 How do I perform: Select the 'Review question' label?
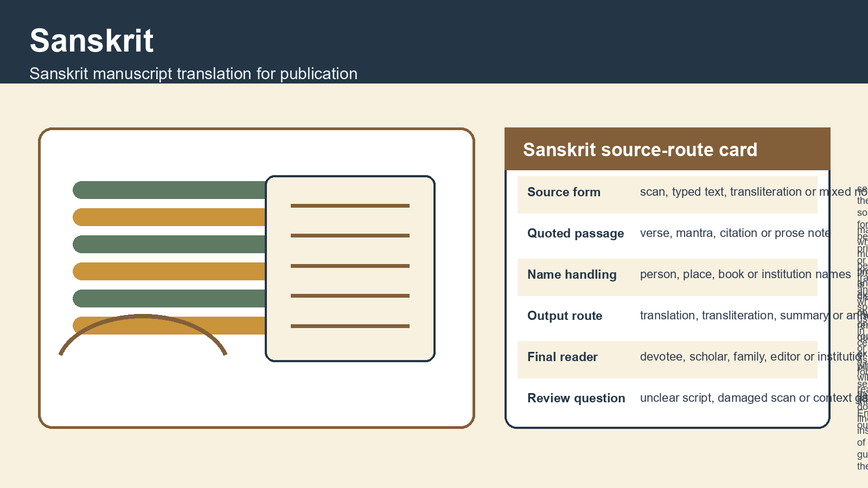coord(576,398)
